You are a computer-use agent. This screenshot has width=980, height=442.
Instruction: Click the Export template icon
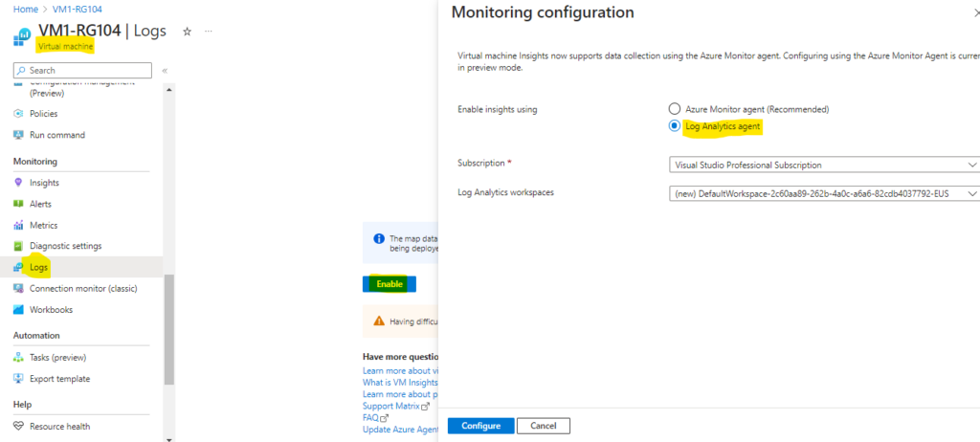[x=18, y=379]
